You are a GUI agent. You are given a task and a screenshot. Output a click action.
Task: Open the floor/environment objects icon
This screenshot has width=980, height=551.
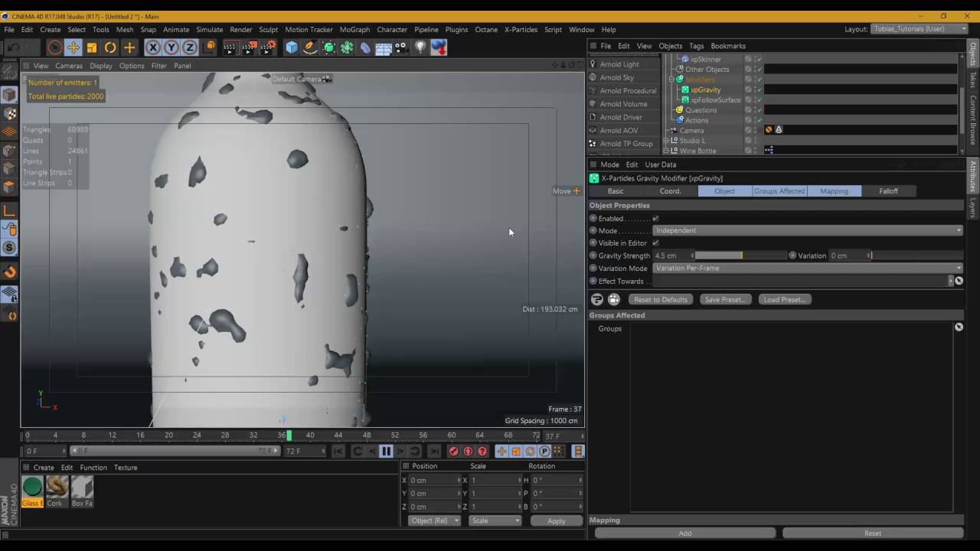(x=384, y=47)
